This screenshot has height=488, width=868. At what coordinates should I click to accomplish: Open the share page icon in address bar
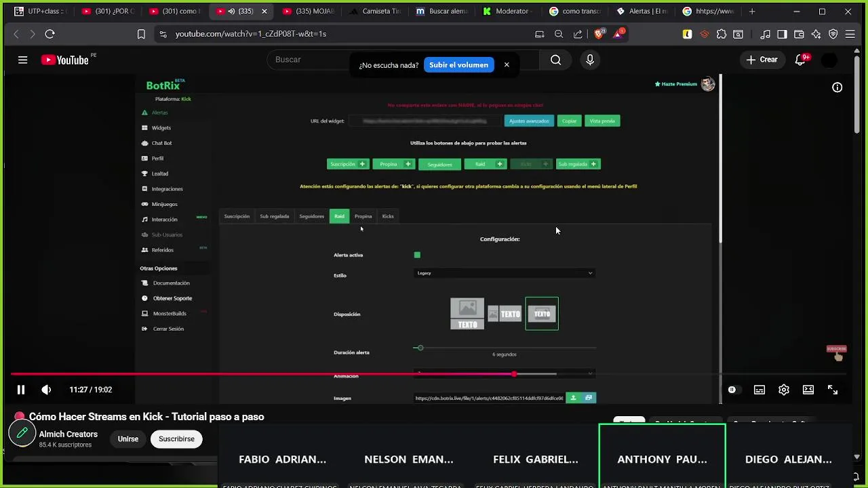click(x=578, y=34)
